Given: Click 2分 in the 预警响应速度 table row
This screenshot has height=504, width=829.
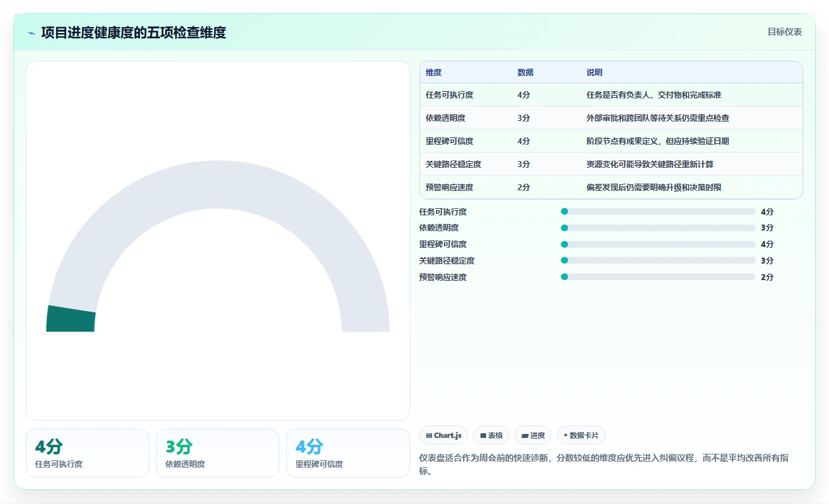Looking at the screenshot, I should coord(524,188).
